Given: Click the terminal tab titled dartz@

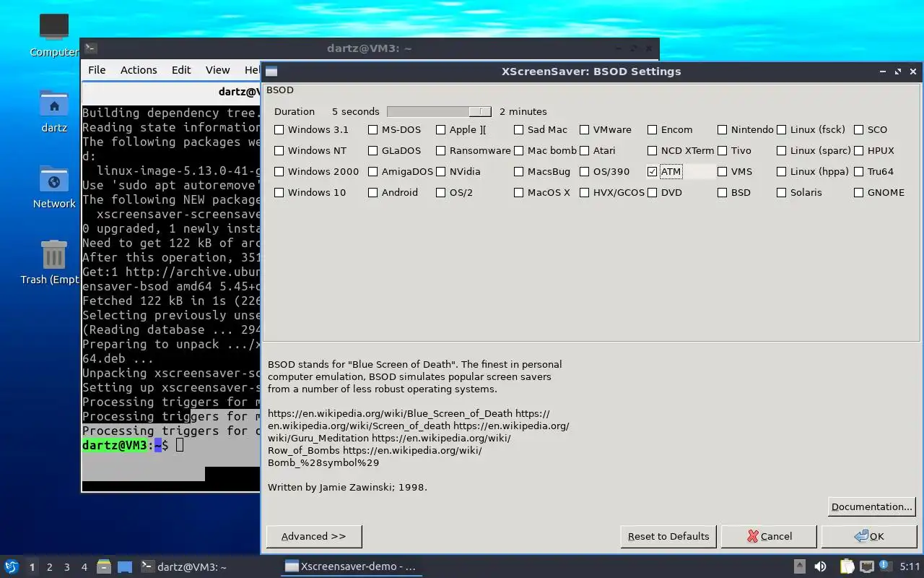Looking at the screenshot, I should coord(170,92).
